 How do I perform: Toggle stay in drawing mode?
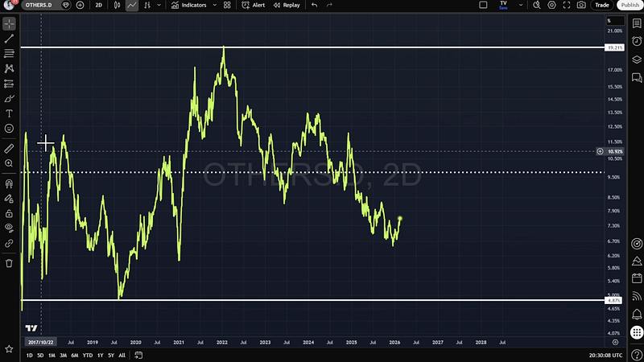(9, 199)
